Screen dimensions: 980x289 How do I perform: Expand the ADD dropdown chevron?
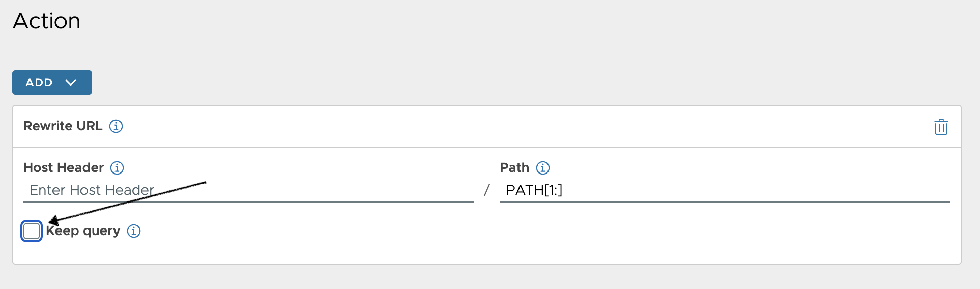71,82
